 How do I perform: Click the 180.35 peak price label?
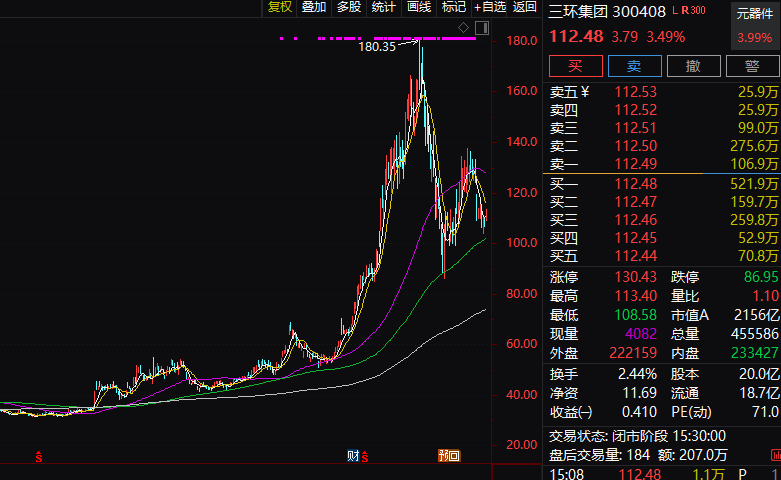tap(377, 47)
